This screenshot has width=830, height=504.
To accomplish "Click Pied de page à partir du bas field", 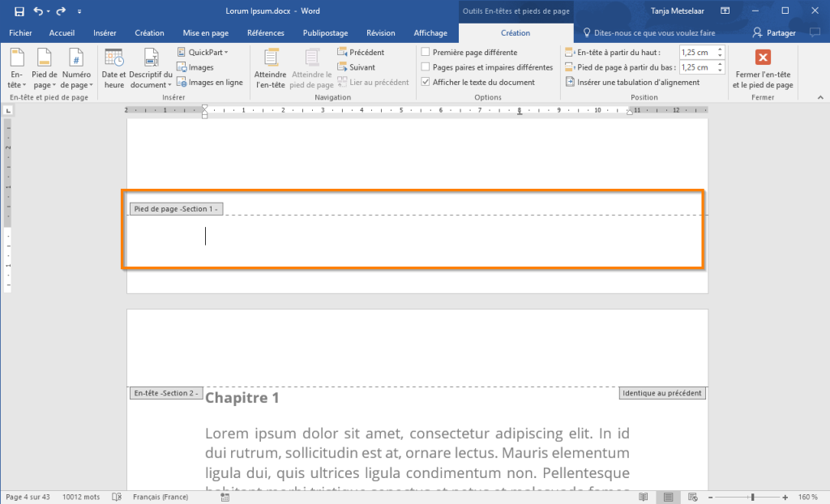I will tap(697, 67).
